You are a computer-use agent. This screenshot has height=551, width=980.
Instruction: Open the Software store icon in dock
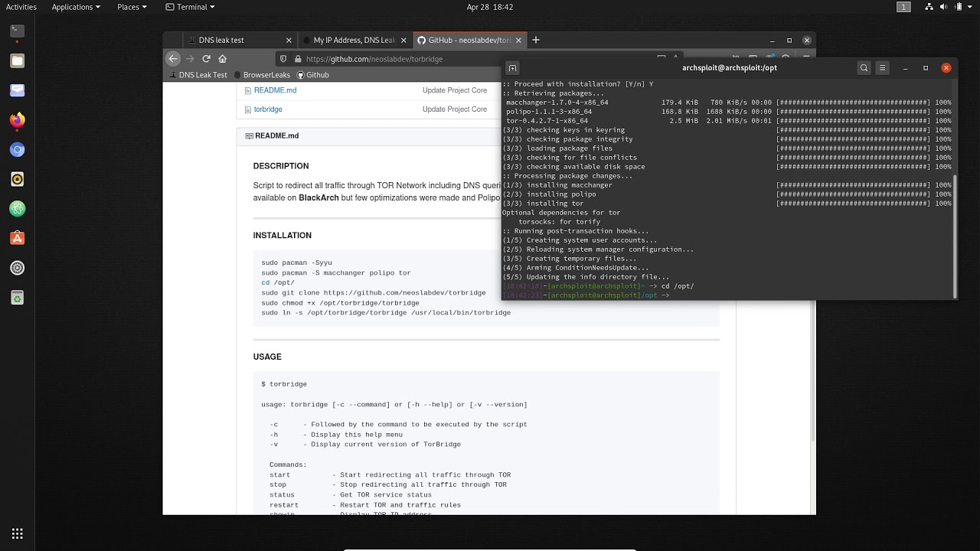pyautogui.click(x=17, y=239)
